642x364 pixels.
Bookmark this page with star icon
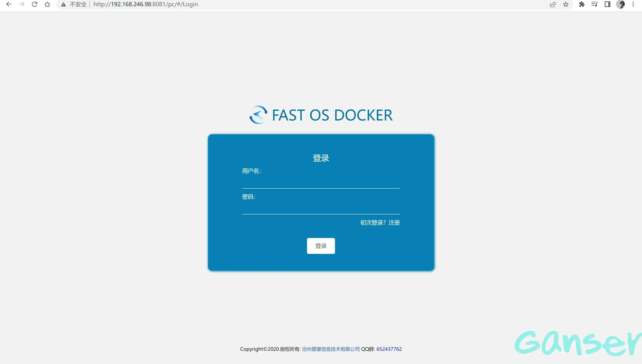[x=566, y=4]
